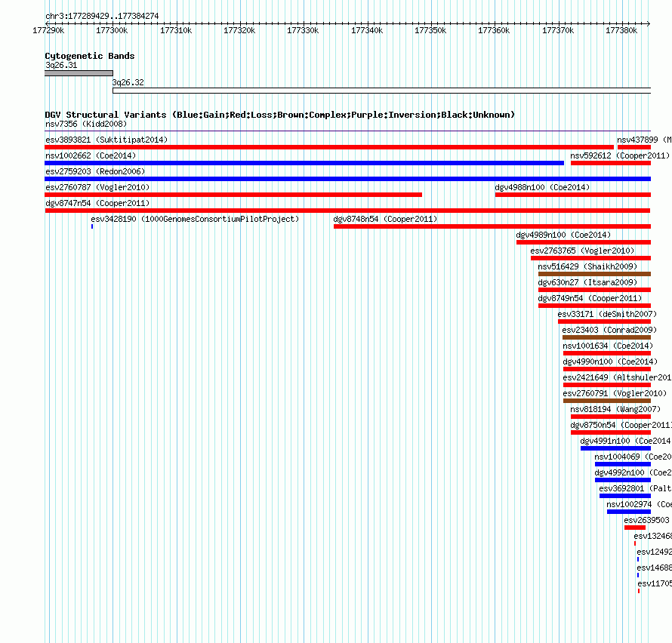The width and height of the screenshot is (672, 643).
Task: Click the 177330k ruler position label
Action: coord(303,30)
